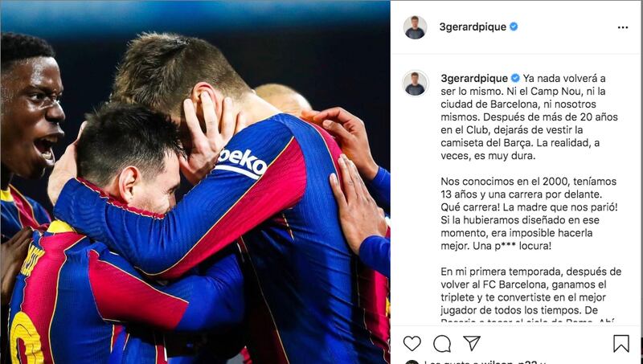
Task: Open the 3gerardpique username link in the caption
Action: [474, 78]
